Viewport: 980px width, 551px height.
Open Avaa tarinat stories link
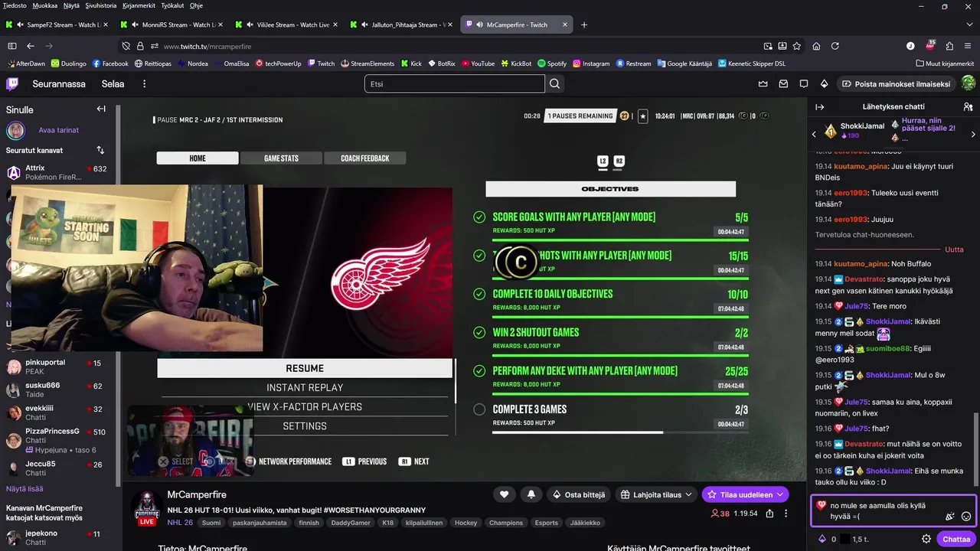coord(58,130)
